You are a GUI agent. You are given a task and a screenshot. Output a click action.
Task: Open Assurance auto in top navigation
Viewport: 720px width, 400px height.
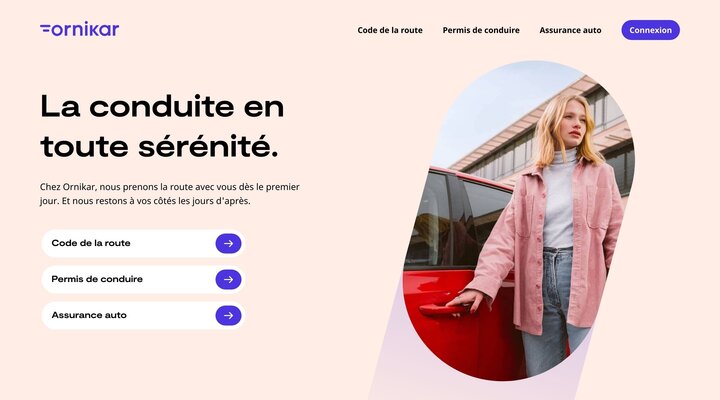[x=570, y=30]
